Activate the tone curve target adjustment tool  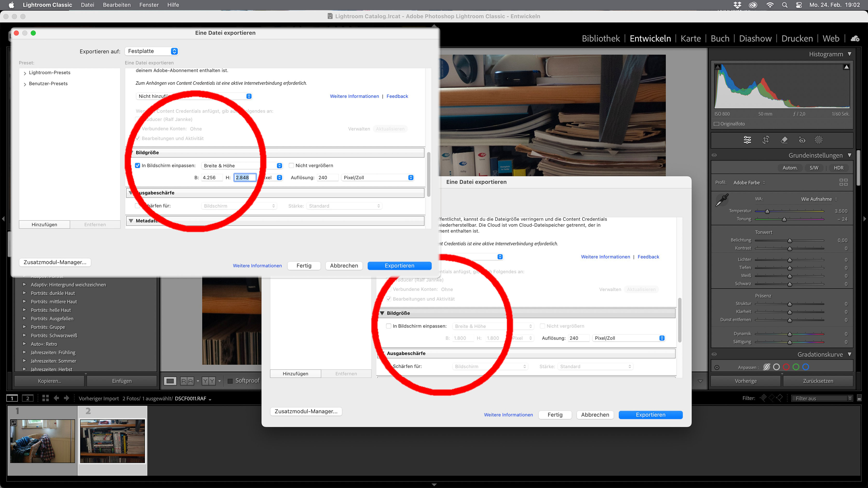[x=717, y=368]
